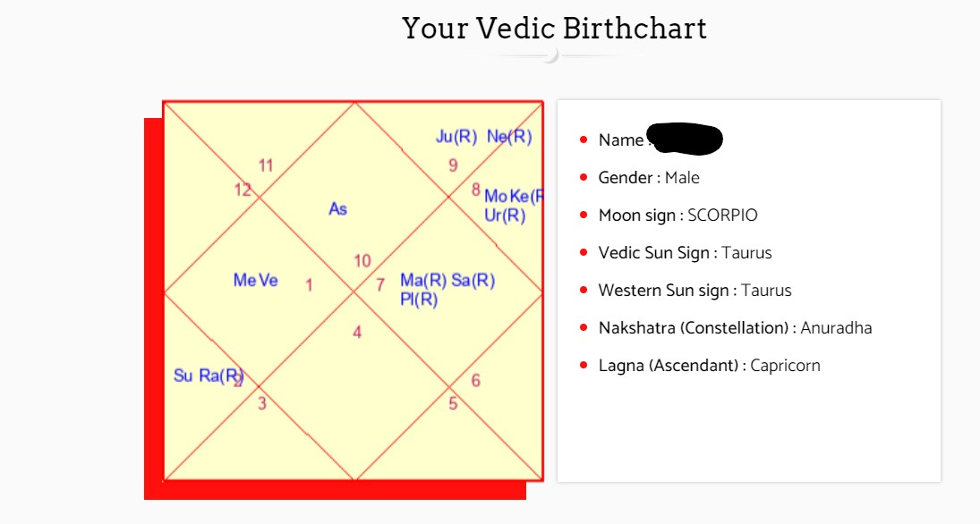Click house number 10 in chart center
The width and height of the screenshot is (980, 524).
[362, 260]
